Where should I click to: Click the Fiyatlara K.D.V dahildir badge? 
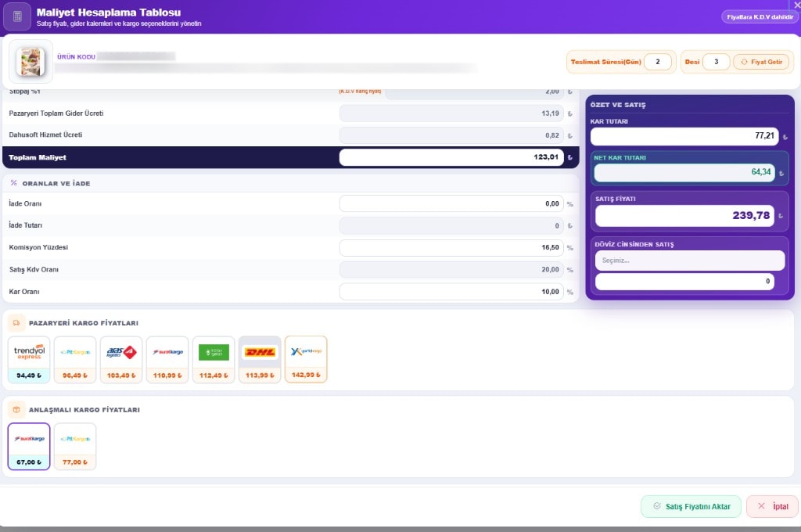pyautogui.click(x=760, y=17)
